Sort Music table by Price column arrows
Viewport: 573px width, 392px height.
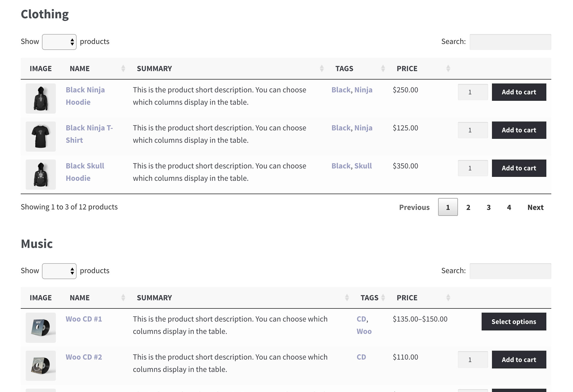click(448, 298)
